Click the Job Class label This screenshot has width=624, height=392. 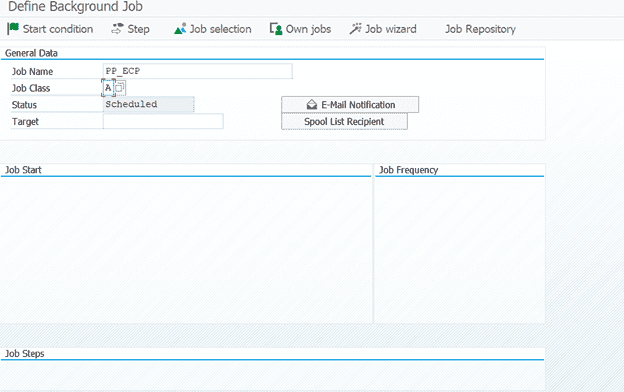pos(31,88)
